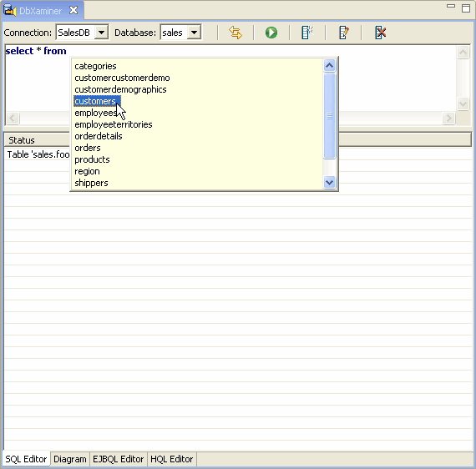This screenshot has height=469, width=476.
Task: Switch to the EJBQL Editor tab
Action: pos(118,459)
